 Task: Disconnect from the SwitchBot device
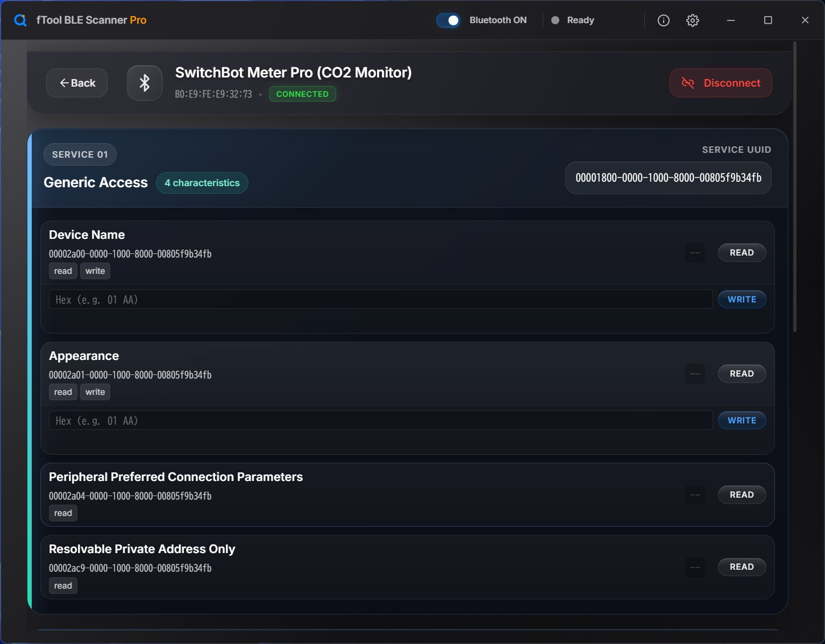click(x=721, y=83)
